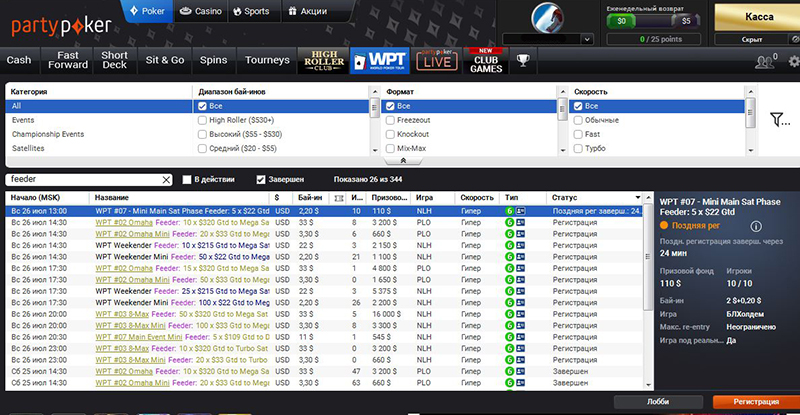This screenshot has width=800, height=415.
Task: Click the $5 cashback chip
Action: 686,21
